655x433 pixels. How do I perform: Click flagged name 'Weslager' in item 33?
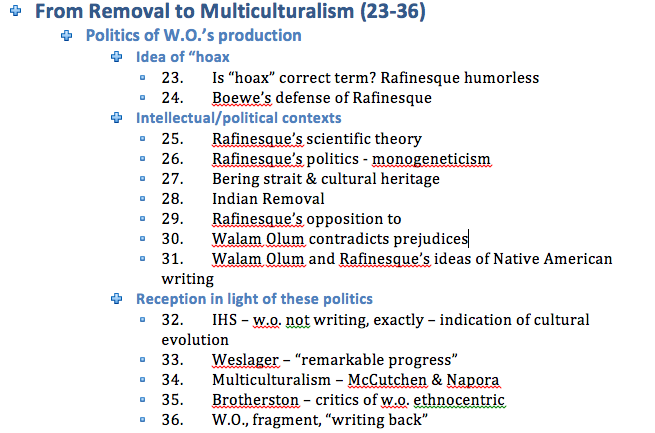pos(245,360)
